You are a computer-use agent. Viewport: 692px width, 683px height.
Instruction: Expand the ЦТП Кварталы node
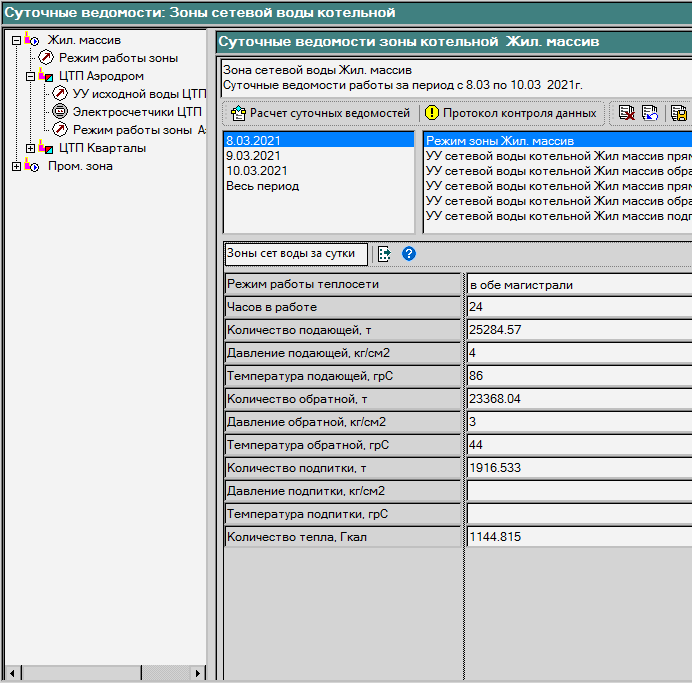click(x=31, y=148)
